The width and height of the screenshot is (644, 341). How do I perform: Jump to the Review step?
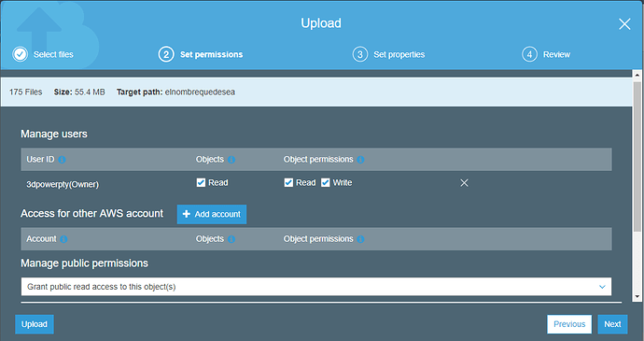click(x=546, y=54)
